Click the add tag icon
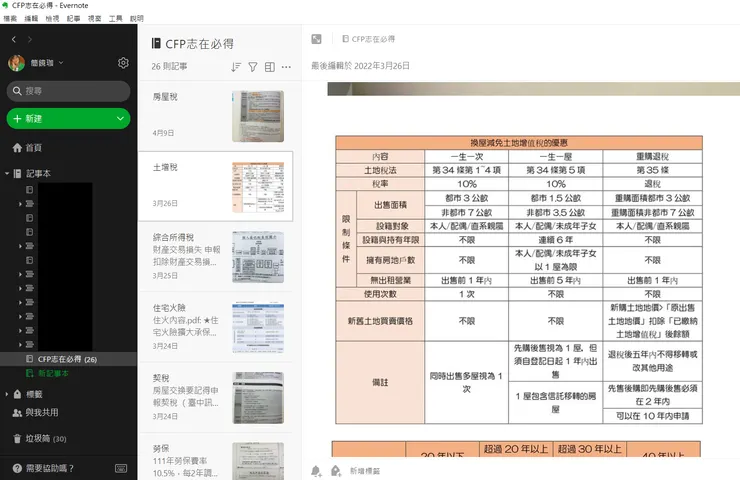 336,471
